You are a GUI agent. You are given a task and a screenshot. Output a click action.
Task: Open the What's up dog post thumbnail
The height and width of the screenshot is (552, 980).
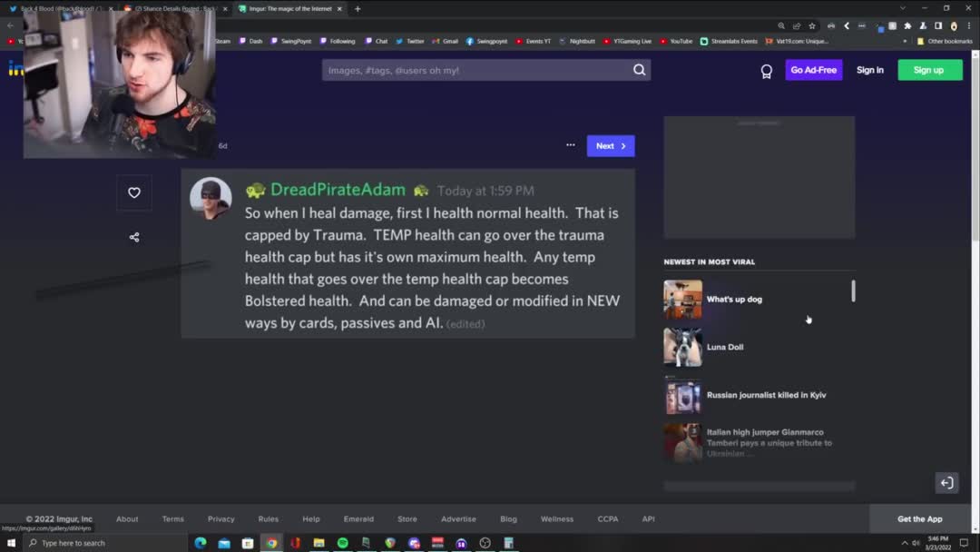682,299
